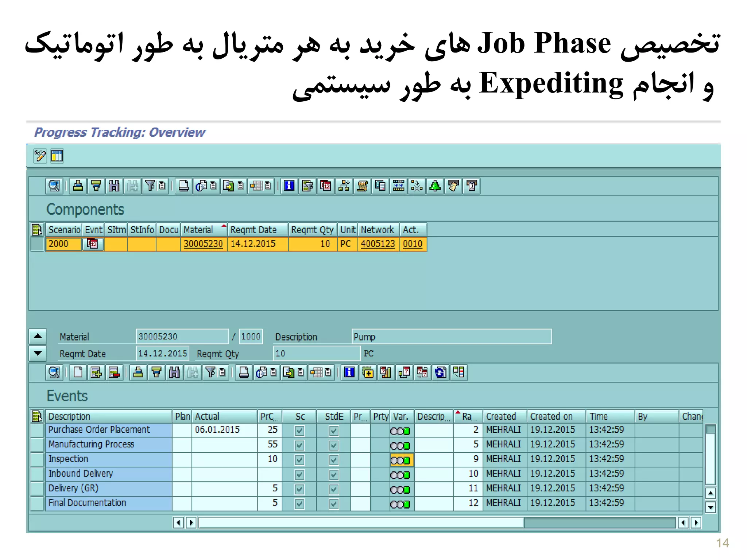The width and height of the screenshot is (747, 560).
Task: Create new blank entry in Events toolbar
Action: pos(78,373)
